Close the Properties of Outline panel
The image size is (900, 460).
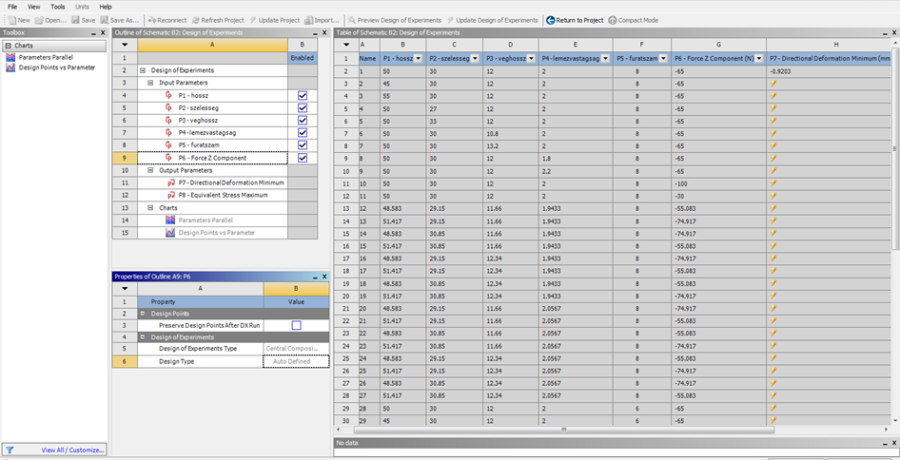(324, 277)
